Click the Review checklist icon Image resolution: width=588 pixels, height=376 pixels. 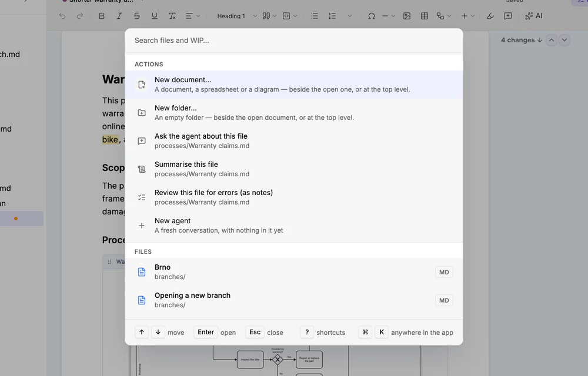click(141, 197)
